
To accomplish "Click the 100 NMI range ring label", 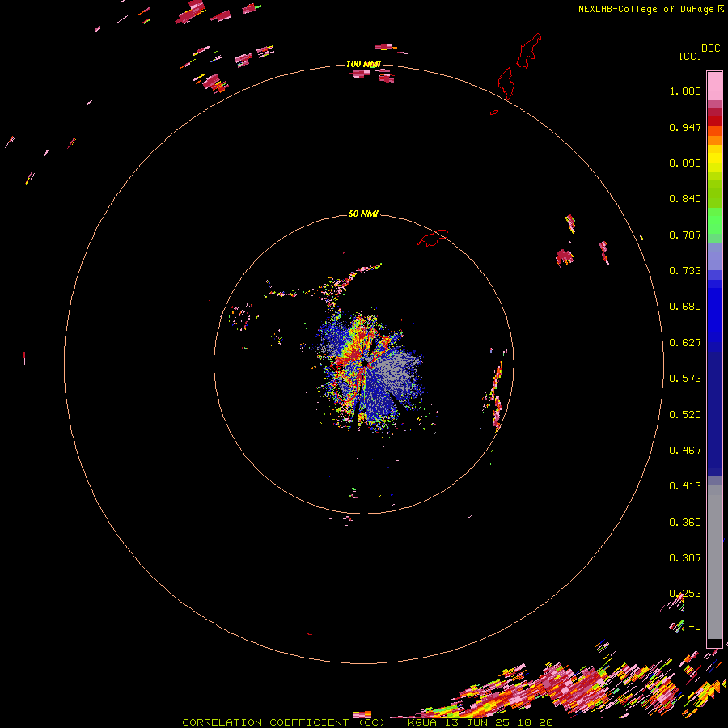I will 363,64.
